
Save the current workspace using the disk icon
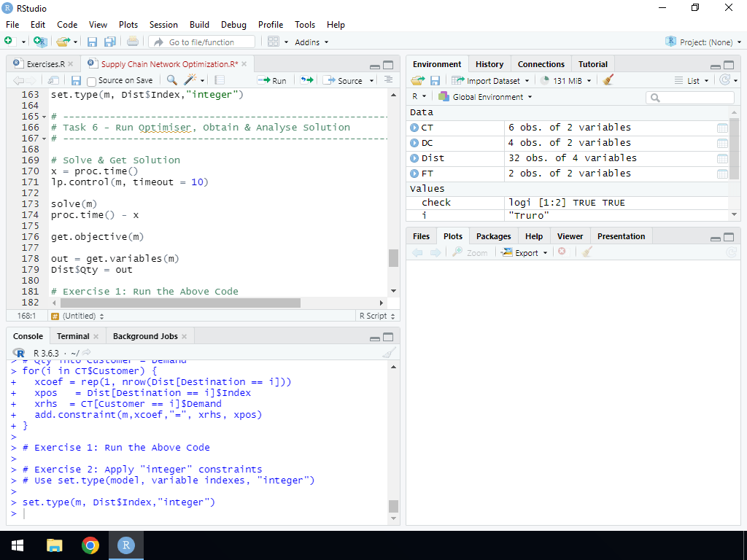[x=435, y=80]
